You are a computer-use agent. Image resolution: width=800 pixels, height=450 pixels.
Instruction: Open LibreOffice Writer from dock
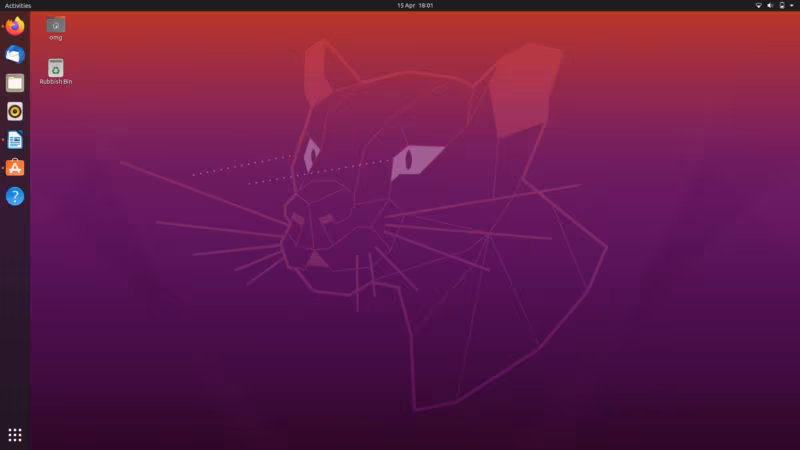point(15,140)
